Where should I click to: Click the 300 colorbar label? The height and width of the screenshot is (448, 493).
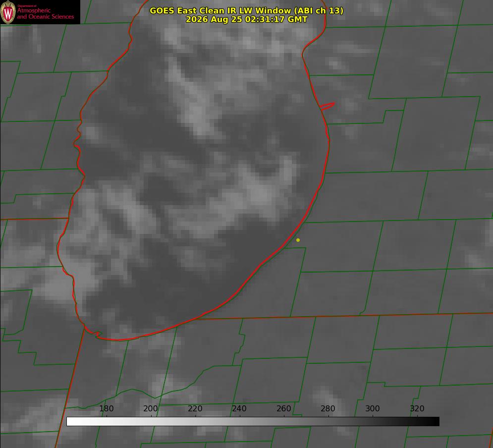click(x=373, y=408)
